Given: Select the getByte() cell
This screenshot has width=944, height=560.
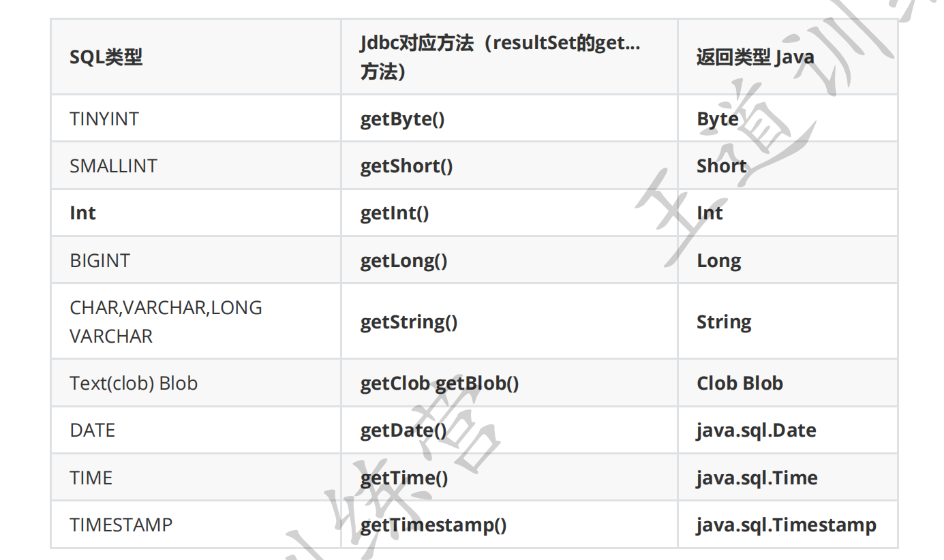Looking at the screenshot, I should tap(509, 119).
